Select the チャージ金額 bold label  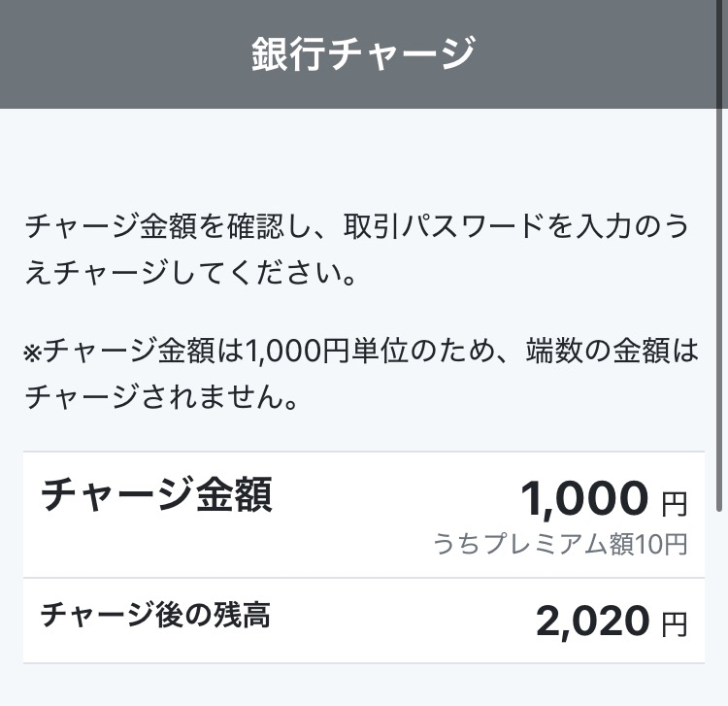tap(156, 494)
